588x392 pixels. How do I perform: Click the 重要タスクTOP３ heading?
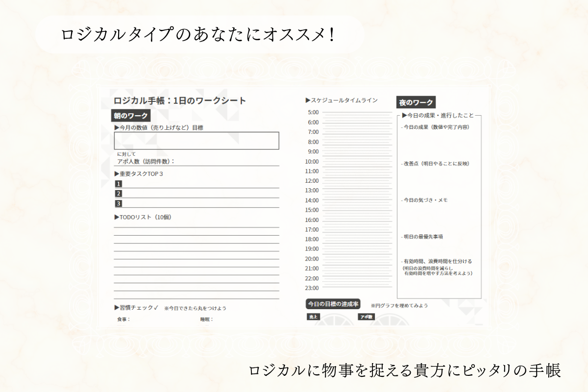(x=138, y=174)
